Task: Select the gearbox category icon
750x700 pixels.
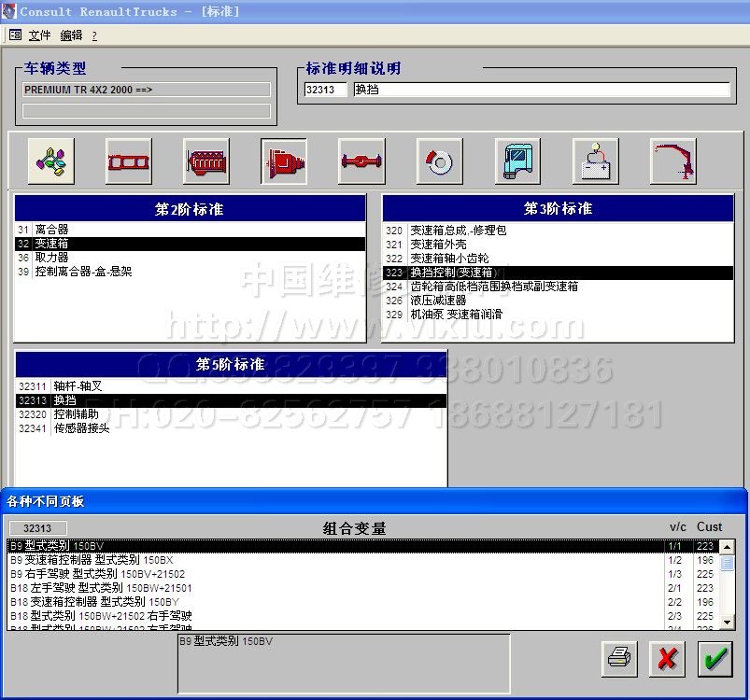Action: click(284, 161)
